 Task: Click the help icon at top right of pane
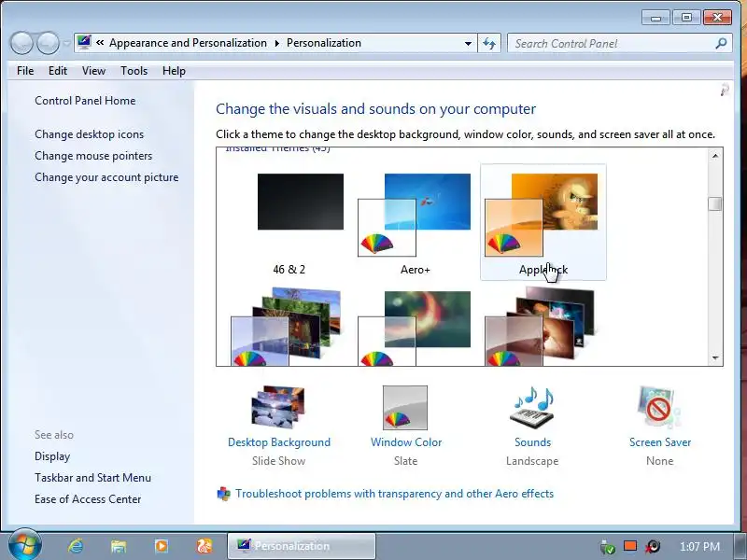click(x=725, y=90)
